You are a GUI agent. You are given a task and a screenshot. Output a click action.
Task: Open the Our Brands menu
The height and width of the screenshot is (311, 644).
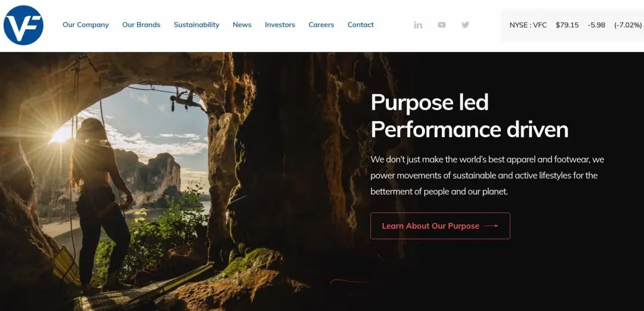coord(141,24)
